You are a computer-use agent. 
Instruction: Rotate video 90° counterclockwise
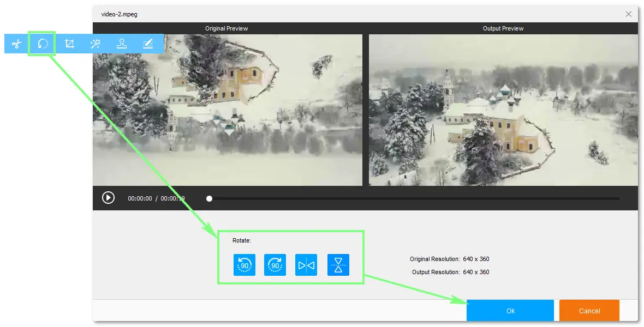(245, 265)
